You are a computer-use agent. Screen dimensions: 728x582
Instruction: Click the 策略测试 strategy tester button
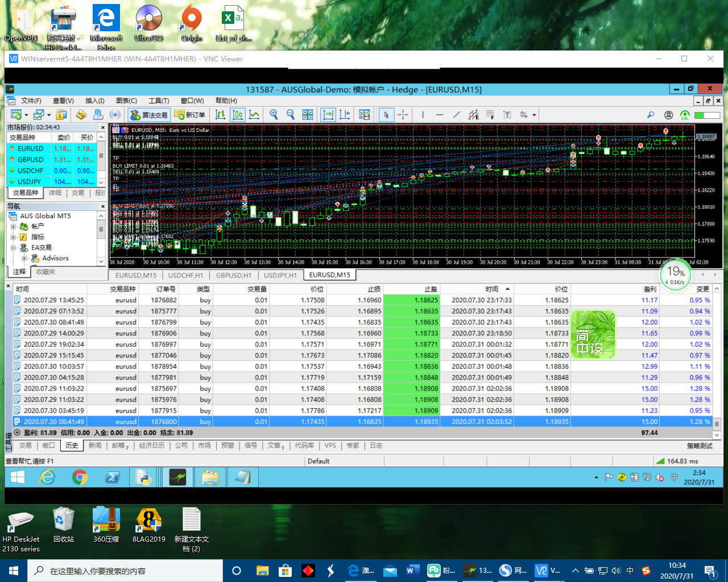[699, 446]
